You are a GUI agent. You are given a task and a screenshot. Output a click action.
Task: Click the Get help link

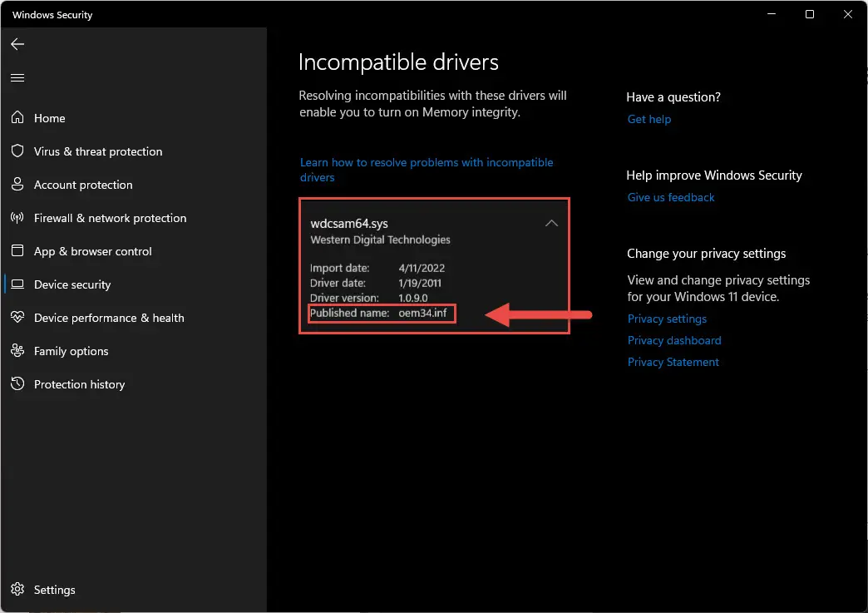coord(649,119)
